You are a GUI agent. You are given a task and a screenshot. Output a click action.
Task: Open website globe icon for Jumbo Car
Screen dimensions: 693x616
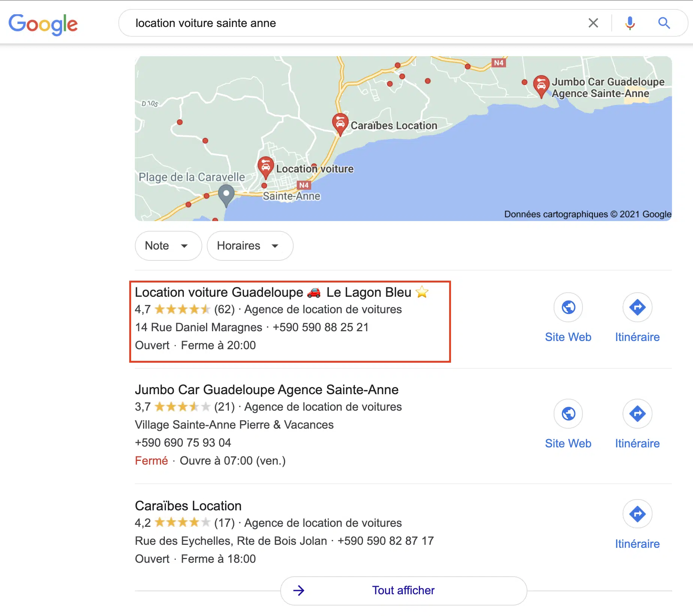[568, 414]
